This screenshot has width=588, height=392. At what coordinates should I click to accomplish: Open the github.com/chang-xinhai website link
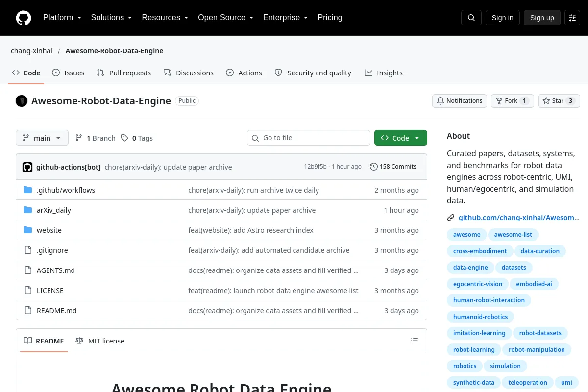(519, 218)
